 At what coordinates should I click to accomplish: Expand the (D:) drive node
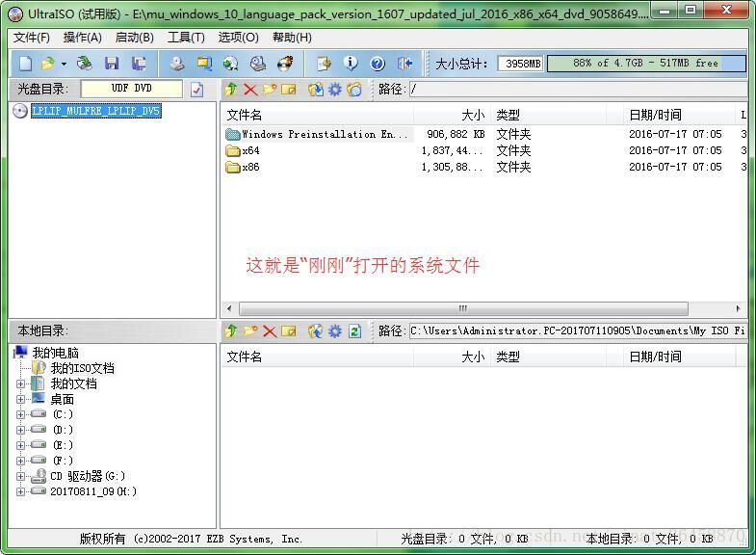(x=20, y=430)
